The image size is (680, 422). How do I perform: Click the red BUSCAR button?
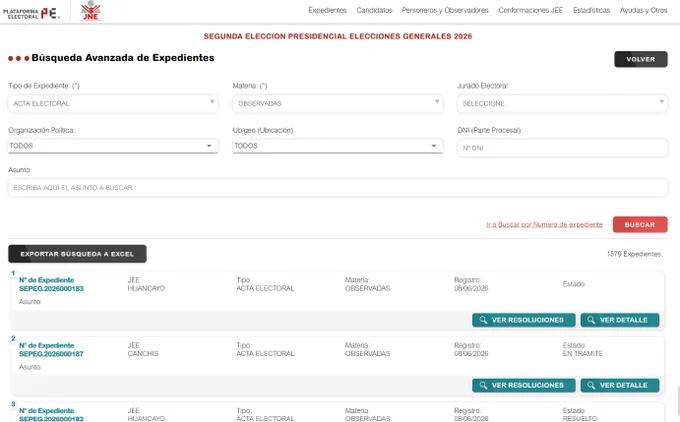tap(640, 225)
